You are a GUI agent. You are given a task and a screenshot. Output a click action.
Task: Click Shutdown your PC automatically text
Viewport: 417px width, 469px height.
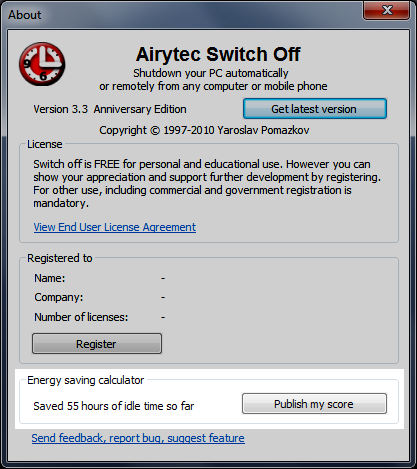click(211, 73)
